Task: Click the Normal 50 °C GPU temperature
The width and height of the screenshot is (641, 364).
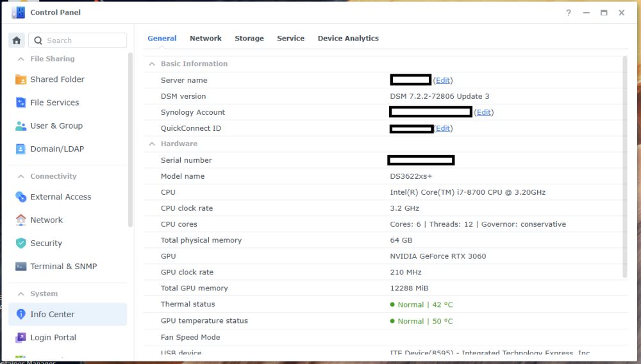Action: point(422,321)
